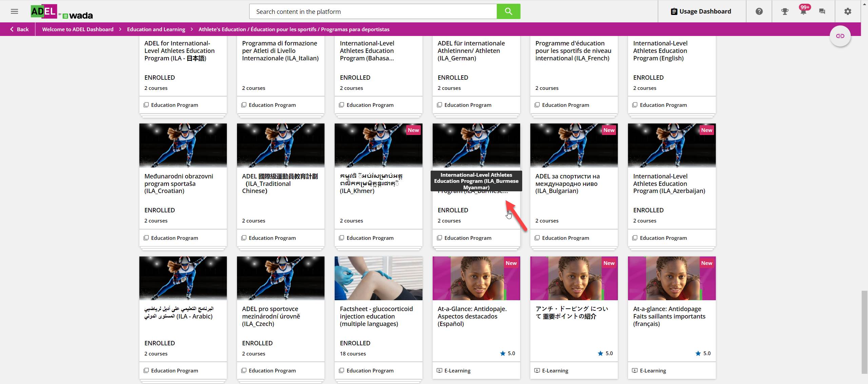Click the New badge on ILA_Khmer card
The width and height of the screenshot is (868, 384).
click(x=413, y=130)
